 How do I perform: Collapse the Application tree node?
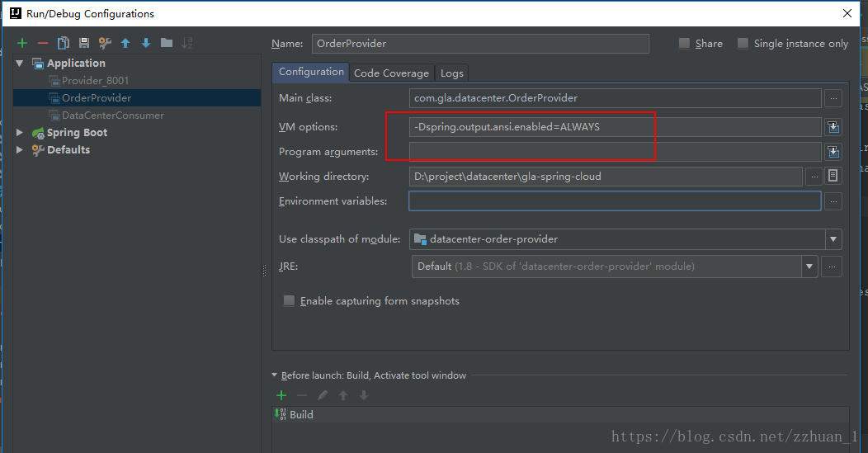(20, 64)
